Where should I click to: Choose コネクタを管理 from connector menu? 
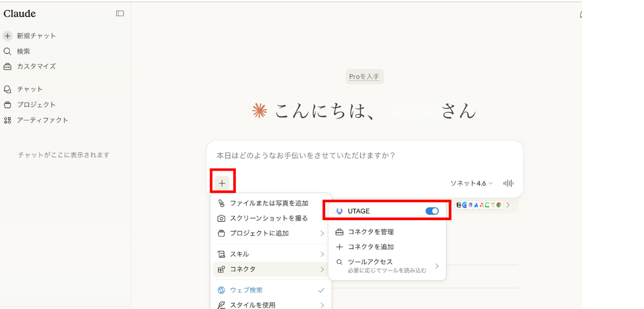[x=371, y=232]
